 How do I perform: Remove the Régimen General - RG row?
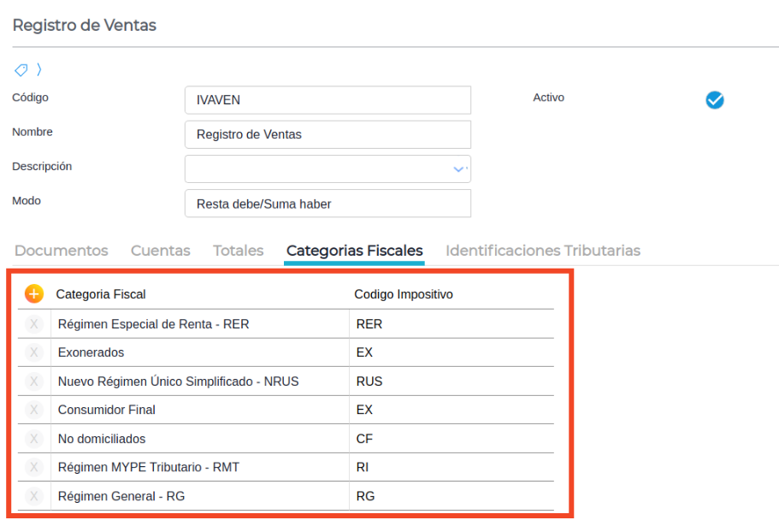(34, 496)
